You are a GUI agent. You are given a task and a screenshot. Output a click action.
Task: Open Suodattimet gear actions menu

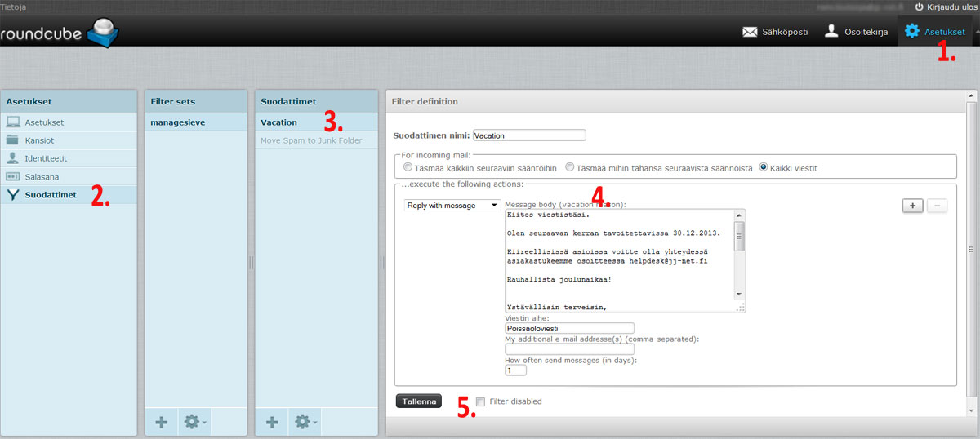point(305,423)
